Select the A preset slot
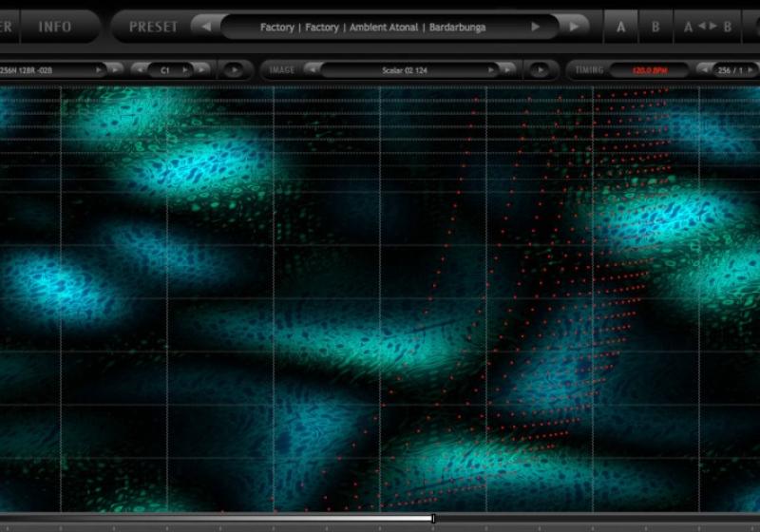760x532 pixels. tap(621, 28)
